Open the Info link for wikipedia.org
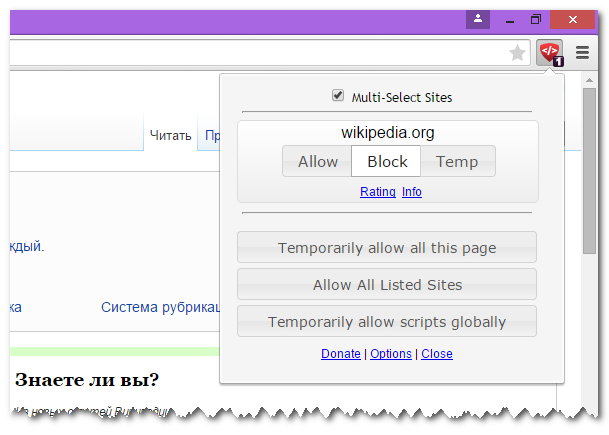Image resolution: width=609 pixels, height=435 pixels. pos(412,191)
